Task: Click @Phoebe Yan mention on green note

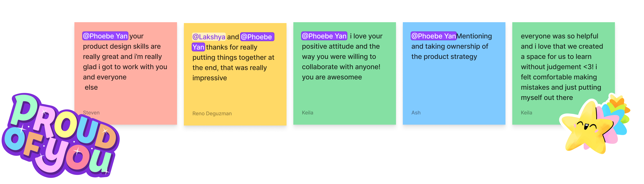Action: [x=324, y=36]
